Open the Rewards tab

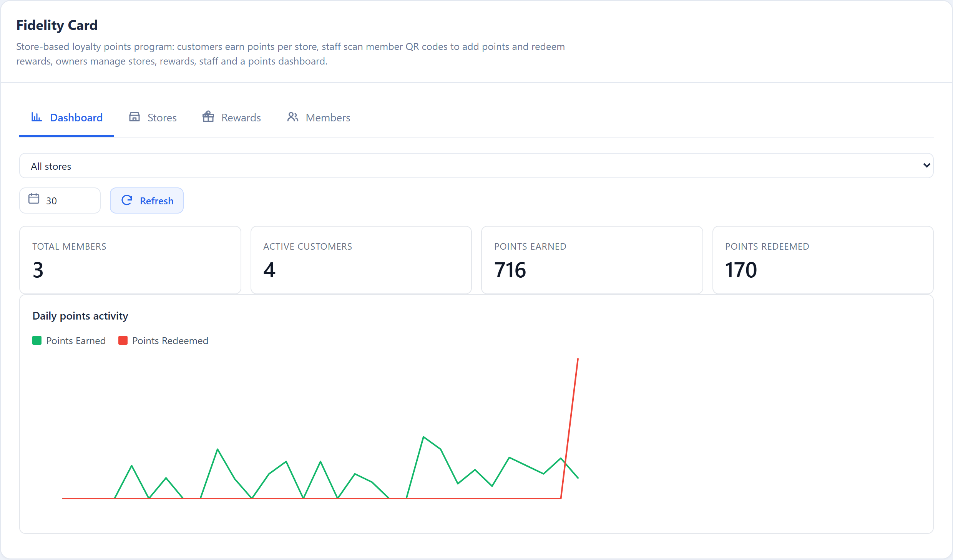click(232, 118)
